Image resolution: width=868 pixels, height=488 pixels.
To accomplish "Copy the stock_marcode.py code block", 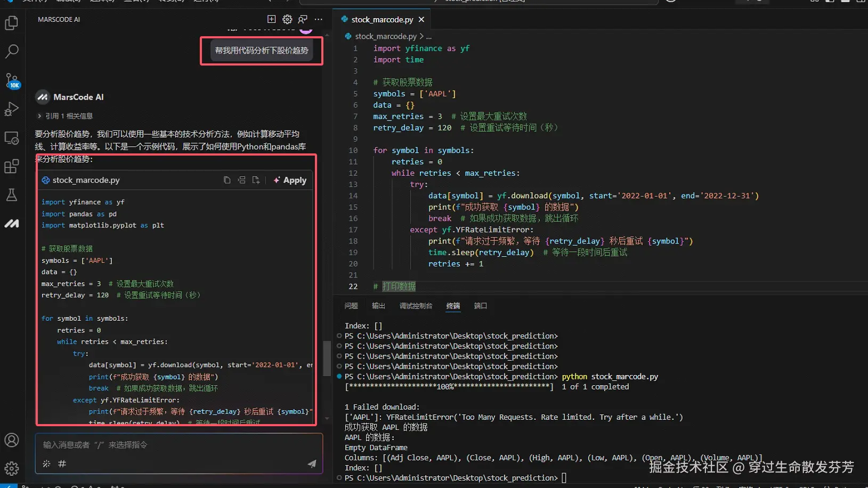I will 227,180.
